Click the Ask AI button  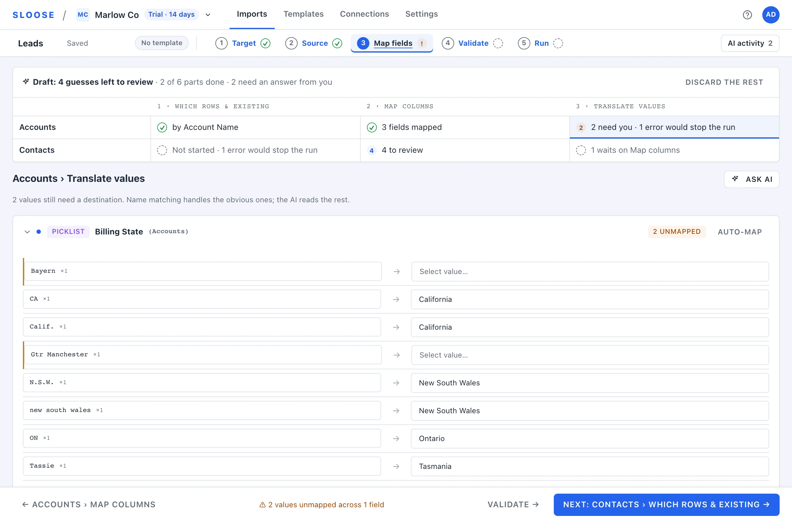coord(751,179)
